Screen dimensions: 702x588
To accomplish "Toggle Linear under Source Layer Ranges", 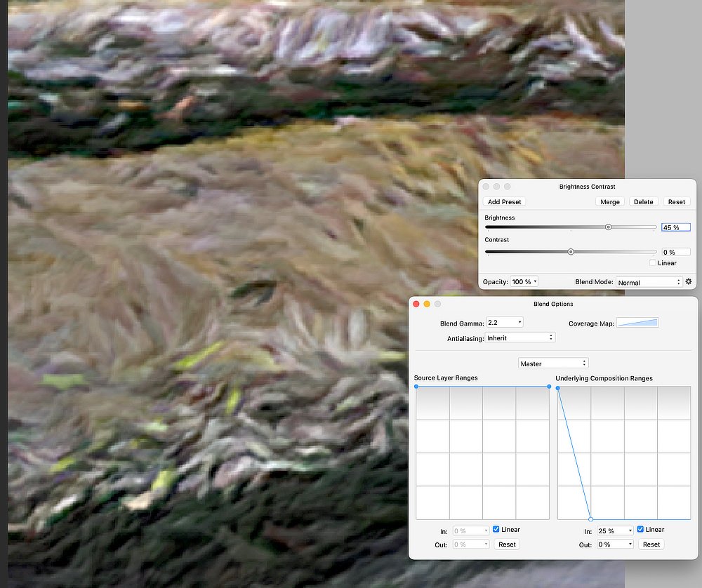I will click(x=496, y=529).
